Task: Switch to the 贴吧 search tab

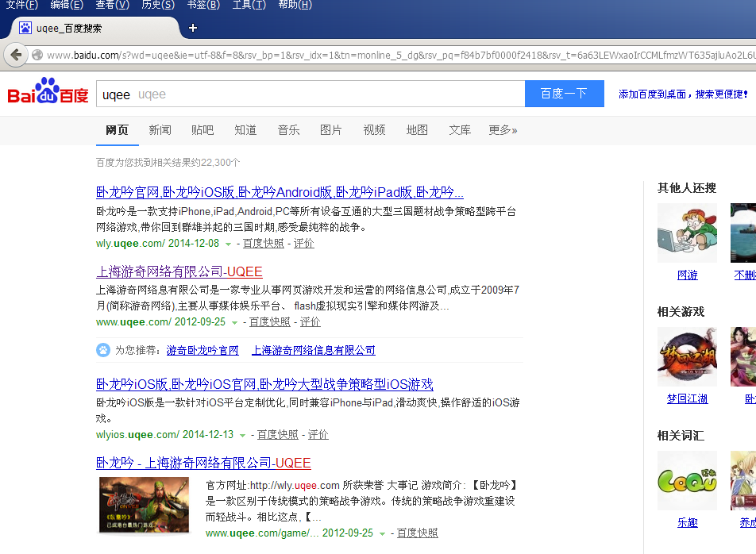Action: coord(202,130)
